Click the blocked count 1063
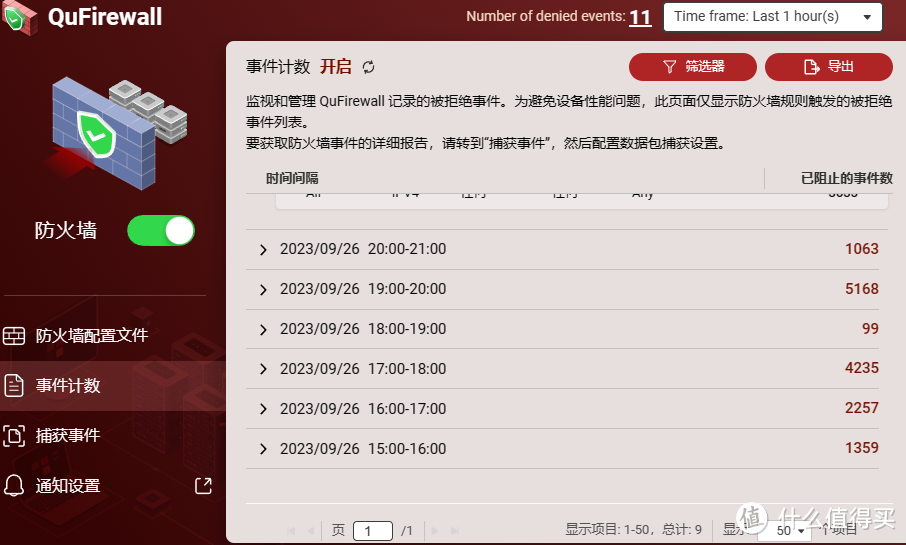This screenshot has width=906, height=545. coord(862,249)
